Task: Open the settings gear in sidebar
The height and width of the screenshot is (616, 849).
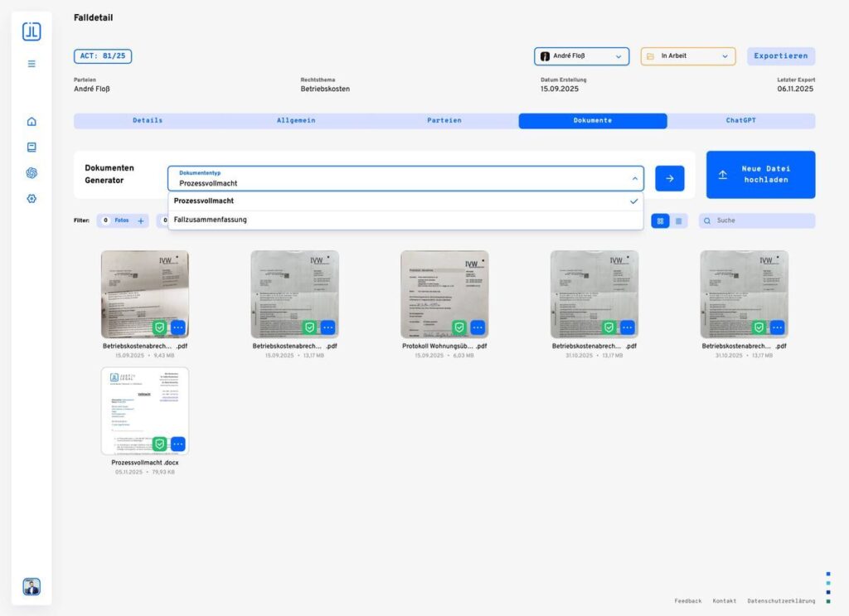Action: coord(32,199)
